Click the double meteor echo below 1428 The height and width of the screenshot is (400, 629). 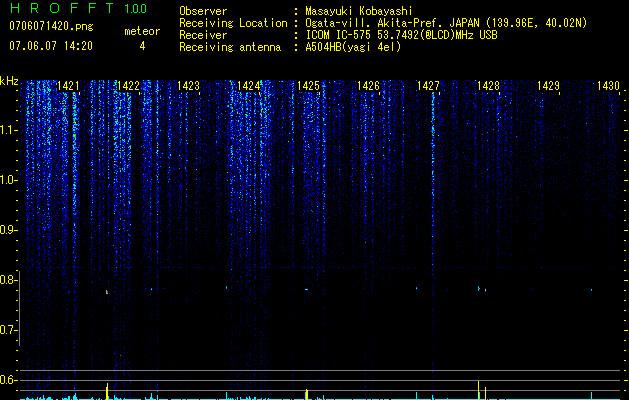(482, 289)
